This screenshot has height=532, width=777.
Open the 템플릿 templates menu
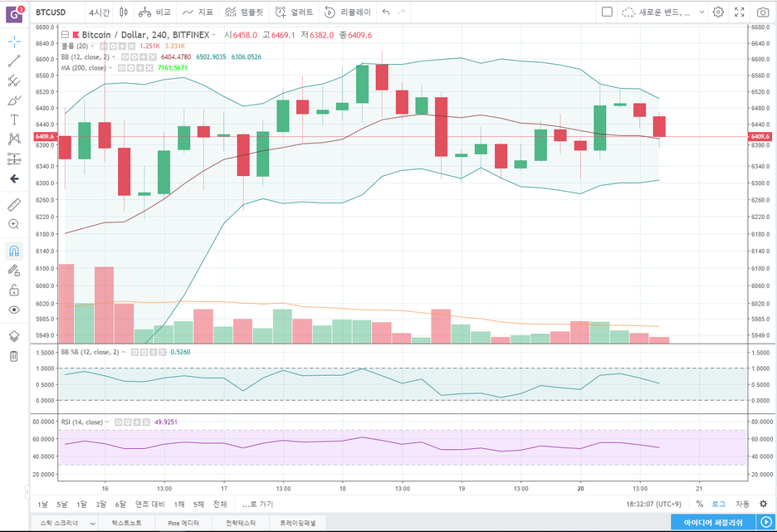[x=244, y=12]
